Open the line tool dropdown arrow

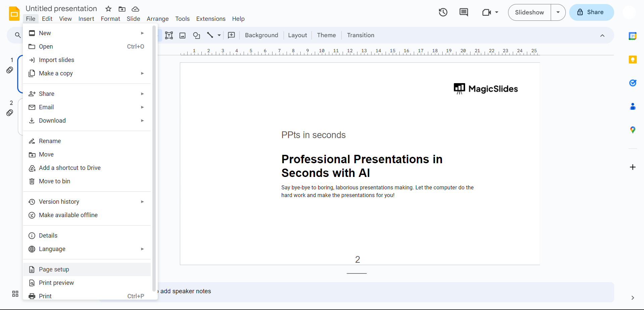219,35
